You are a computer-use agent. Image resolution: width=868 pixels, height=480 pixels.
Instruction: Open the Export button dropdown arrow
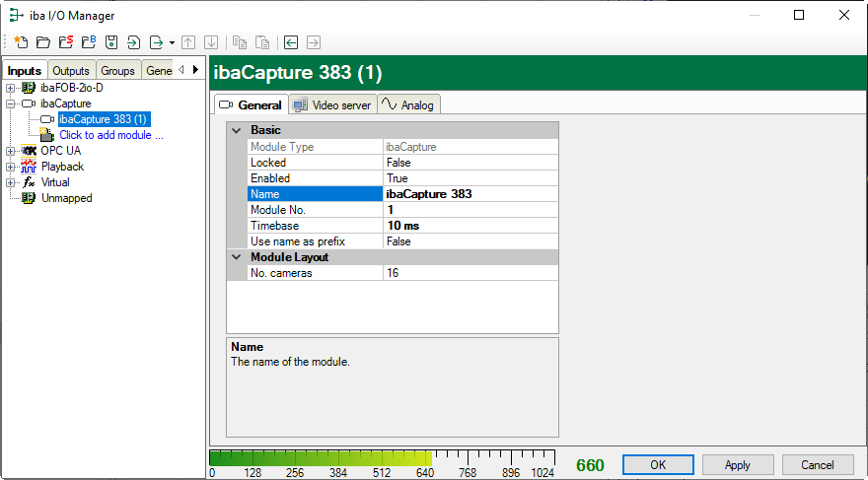point(172,43)
